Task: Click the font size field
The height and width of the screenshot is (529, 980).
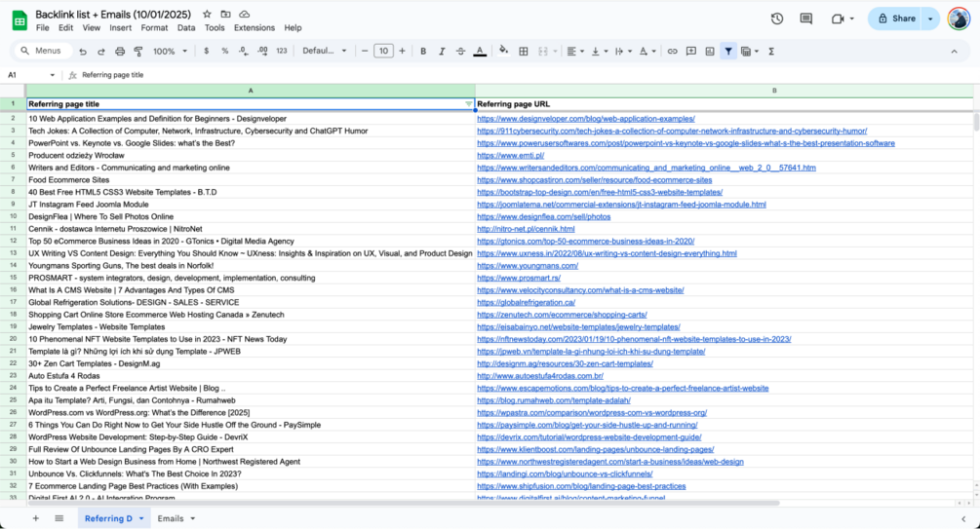Action: click(x=383, y=52)
